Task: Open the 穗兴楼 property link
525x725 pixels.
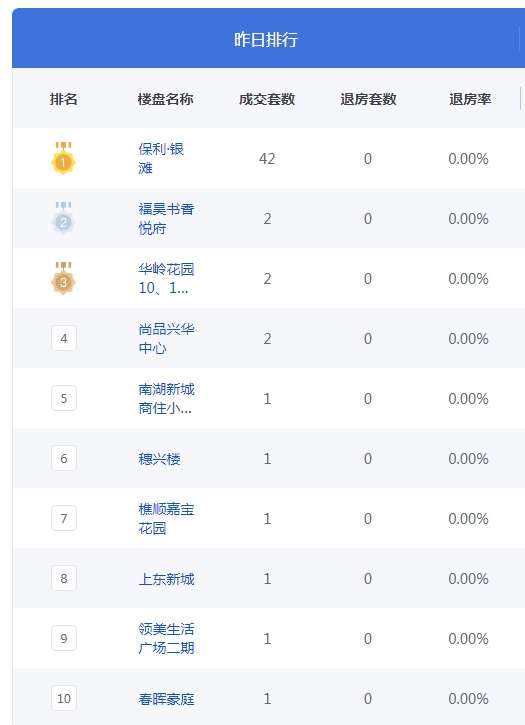Action: click(x=159, y=459)
